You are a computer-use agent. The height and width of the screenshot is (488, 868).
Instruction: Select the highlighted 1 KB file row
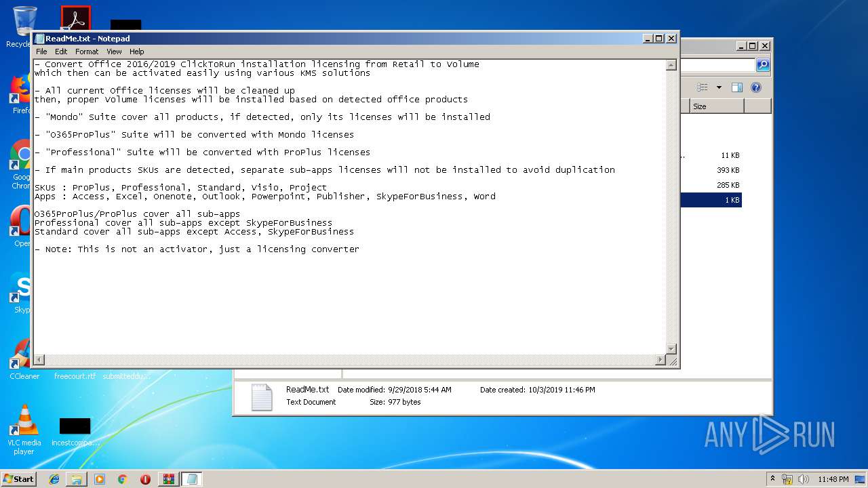(711, 200)
